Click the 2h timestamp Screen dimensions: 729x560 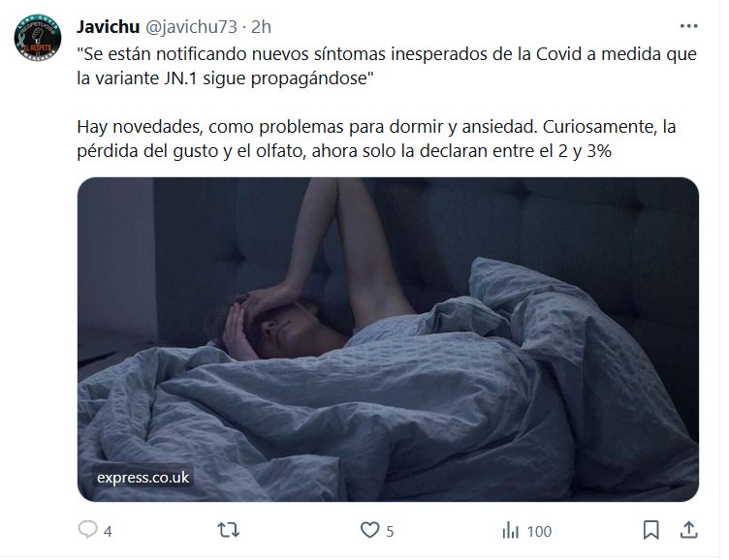[x=262, y=27]
